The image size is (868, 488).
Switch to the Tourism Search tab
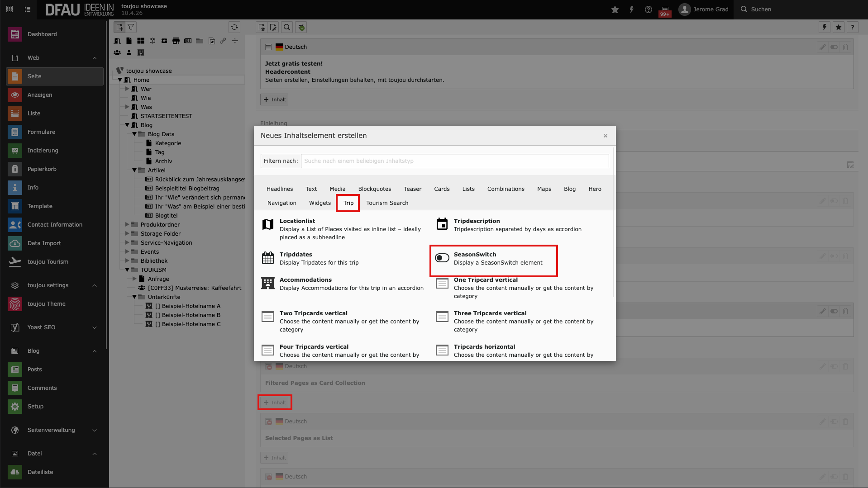(x=387, y=203)
